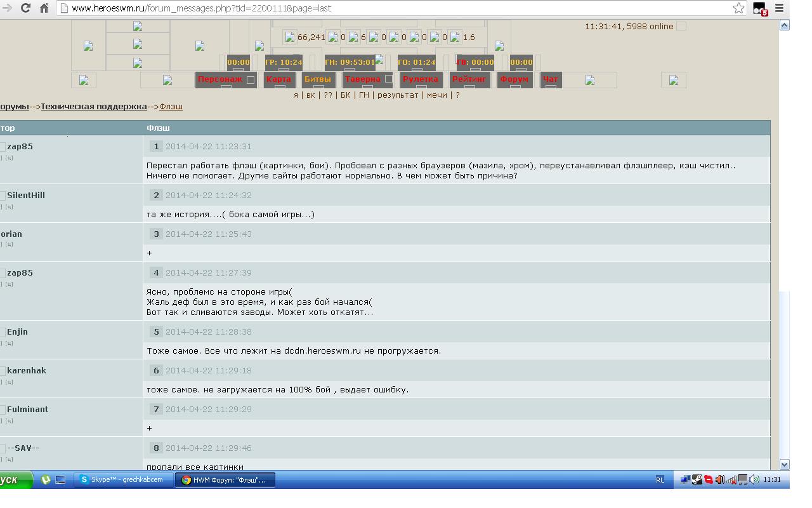
Task: Click text 'та же история....( бока самой игры...)'
Action: (230, 215)
